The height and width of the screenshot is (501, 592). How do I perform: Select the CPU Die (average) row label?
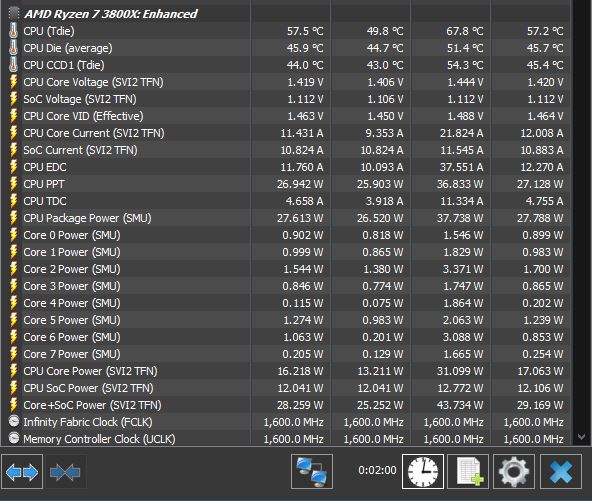tap(68, 48)
